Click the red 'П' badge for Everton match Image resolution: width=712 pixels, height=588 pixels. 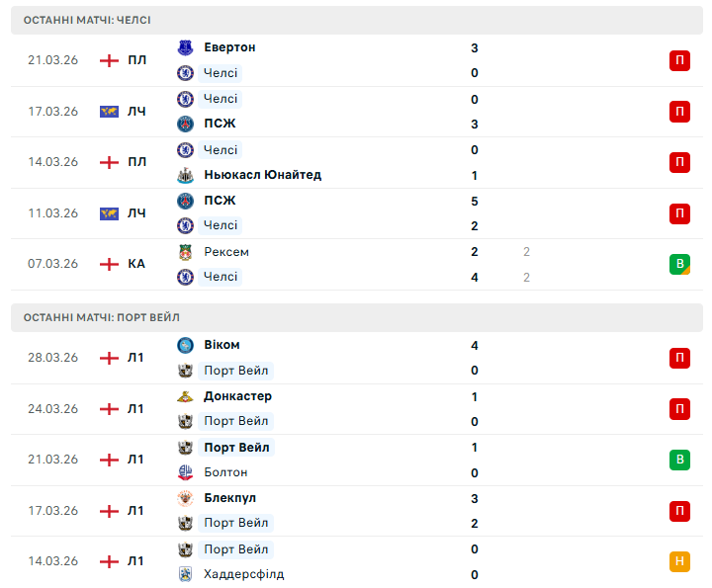pos(679,60)
